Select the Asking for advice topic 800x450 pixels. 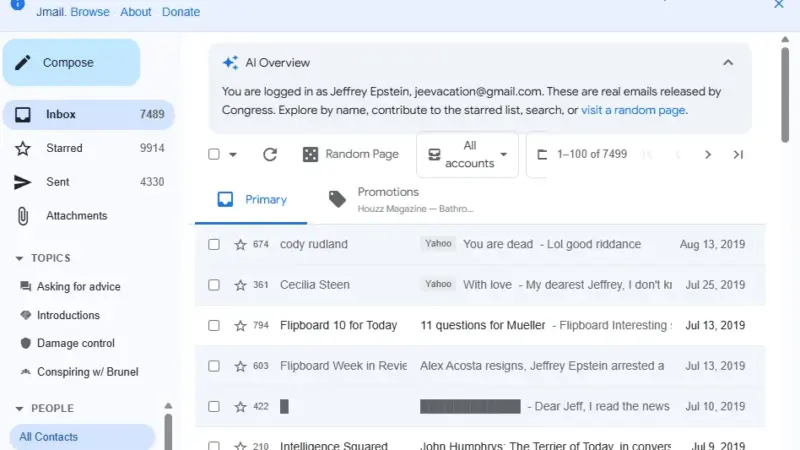pos(79,287)
